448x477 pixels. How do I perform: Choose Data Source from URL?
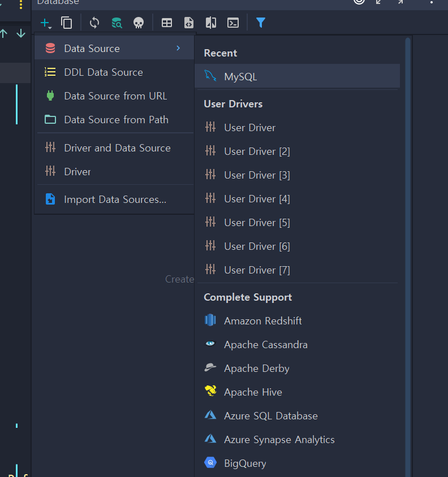click(114, 96)
